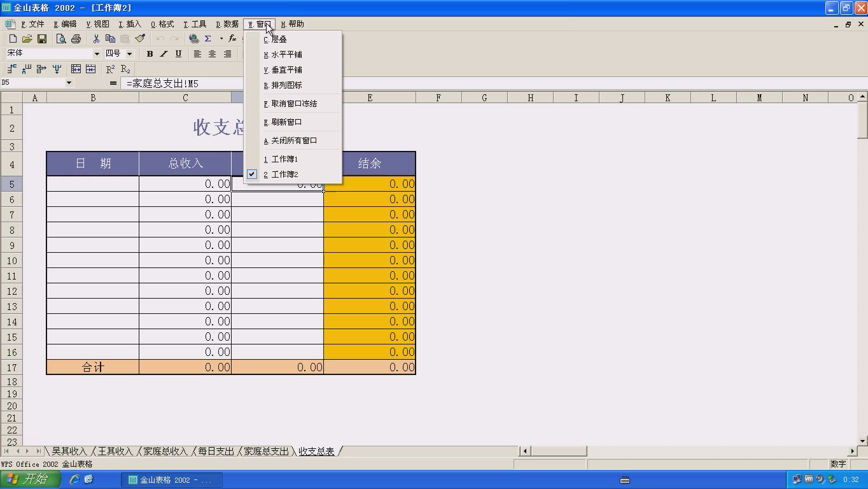Image resolution: width=868 pixels, height=489 pixels.
Task: Click the superscript R² icon
Action: [x=110, y=69]
